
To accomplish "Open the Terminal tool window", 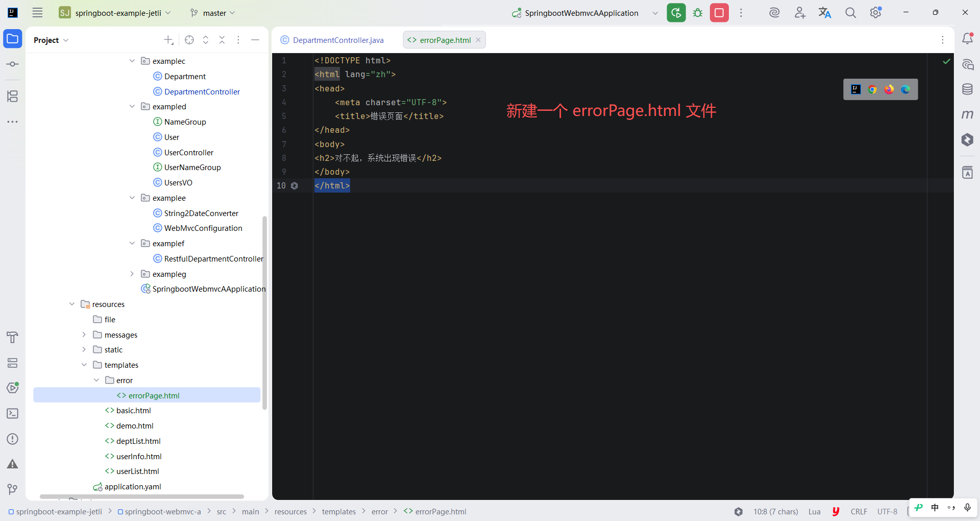I will 13,413.
